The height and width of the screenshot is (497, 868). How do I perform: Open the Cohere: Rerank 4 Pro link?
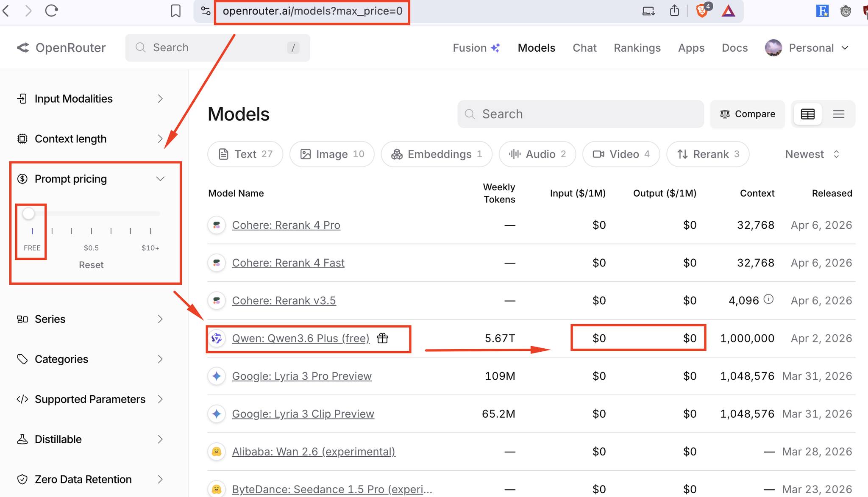click(286, 225)
